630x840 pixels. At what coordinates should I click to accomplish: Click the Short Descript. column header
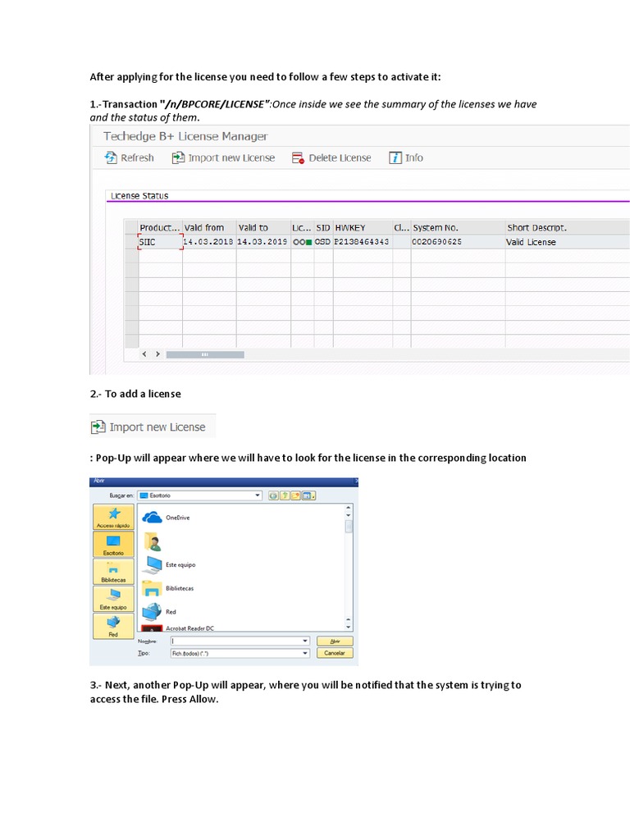(568, 227)
